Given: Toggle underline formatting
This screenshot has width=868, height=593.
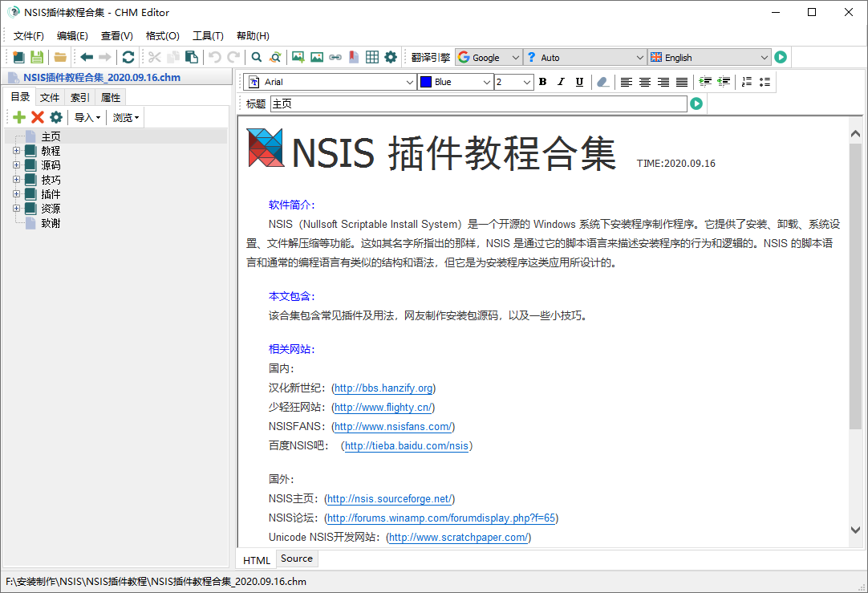Looking at the screenshot, I should [x=579, y=82].
